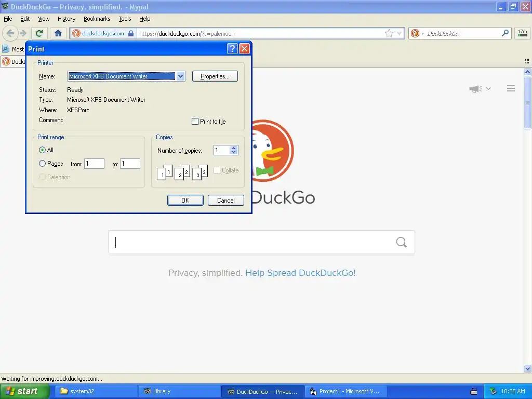Select the All print range radio button
Viewport: 532px width, 399px height.
(x=42, y=150)
